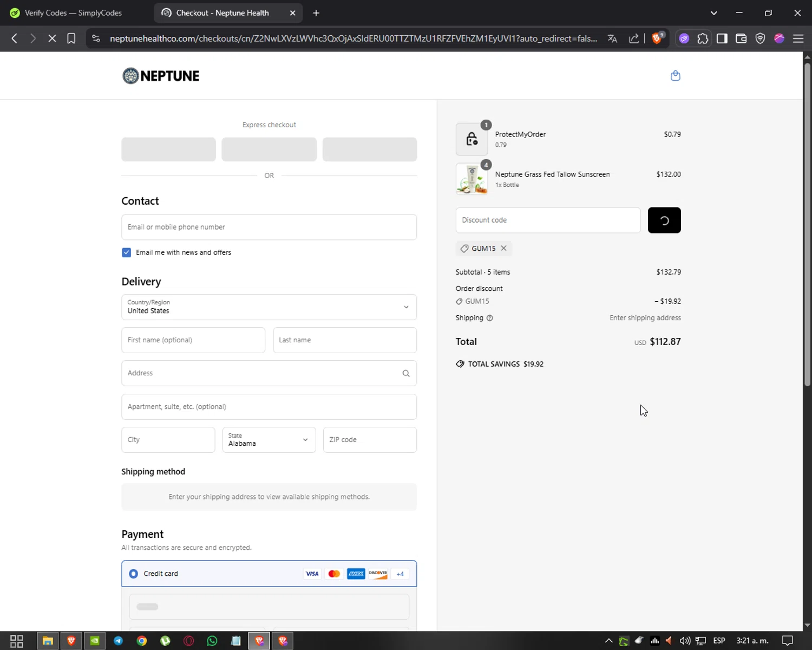The image size is (812, 650).
Task: Click the translate page icon
Action: coord(612,38)
